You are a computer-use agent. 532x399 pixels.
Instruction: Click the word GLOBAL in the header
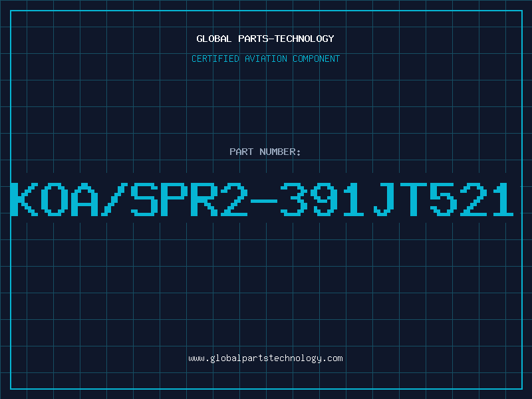pyautogui.click(x=213, y=39)
